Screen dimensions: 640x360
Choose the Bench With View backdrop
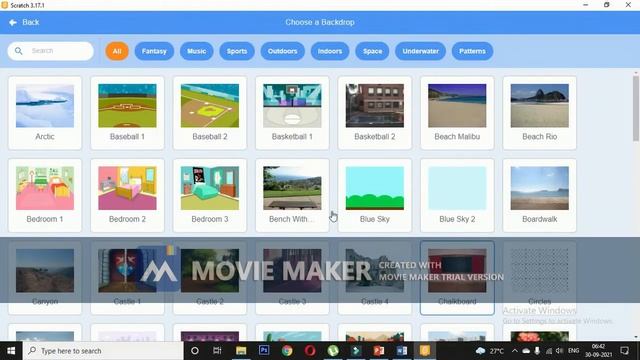click(292, 196)
